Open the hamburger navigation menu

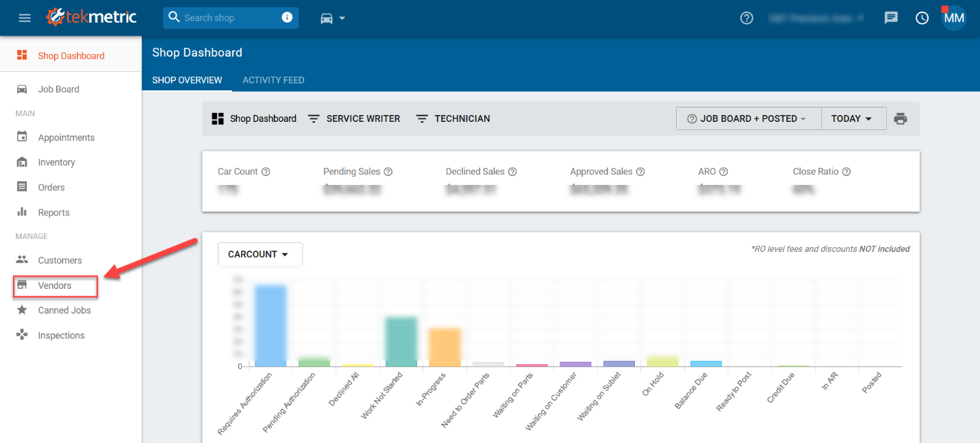pos(25,18)
